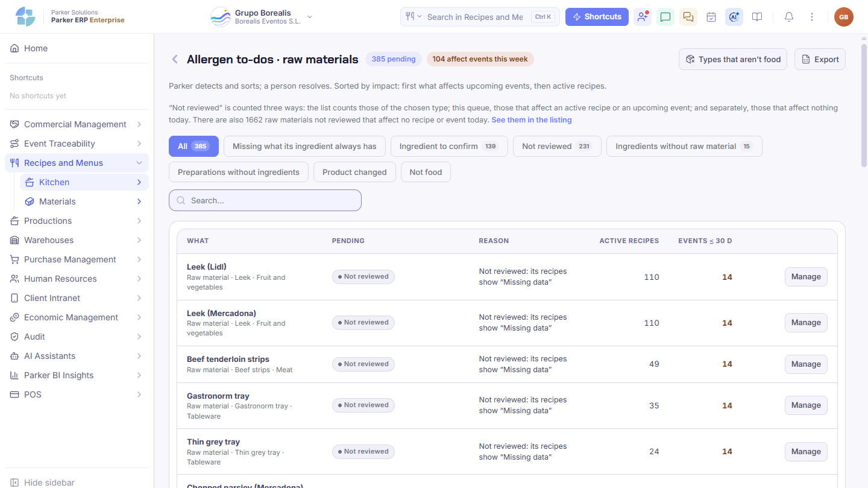This screenshot has width=868, height=488.
Task: Expand the Purchase Management section
Action: 77,259
